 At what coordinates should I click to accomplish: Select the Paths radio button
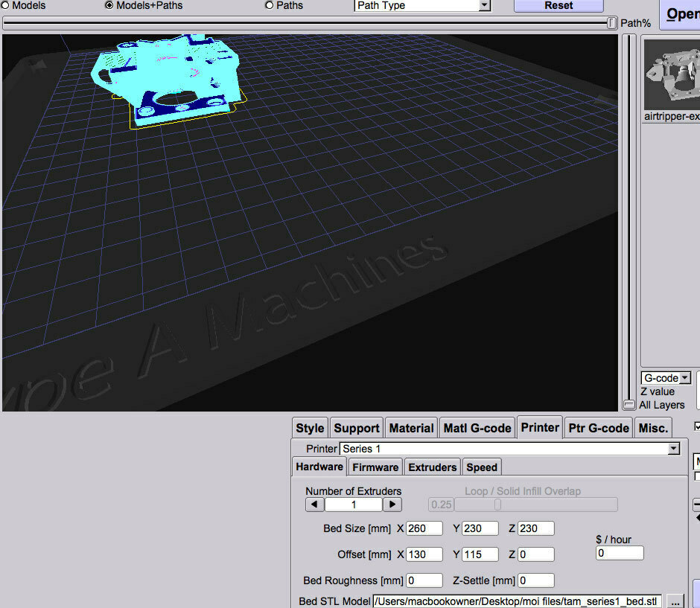(268, 6)
